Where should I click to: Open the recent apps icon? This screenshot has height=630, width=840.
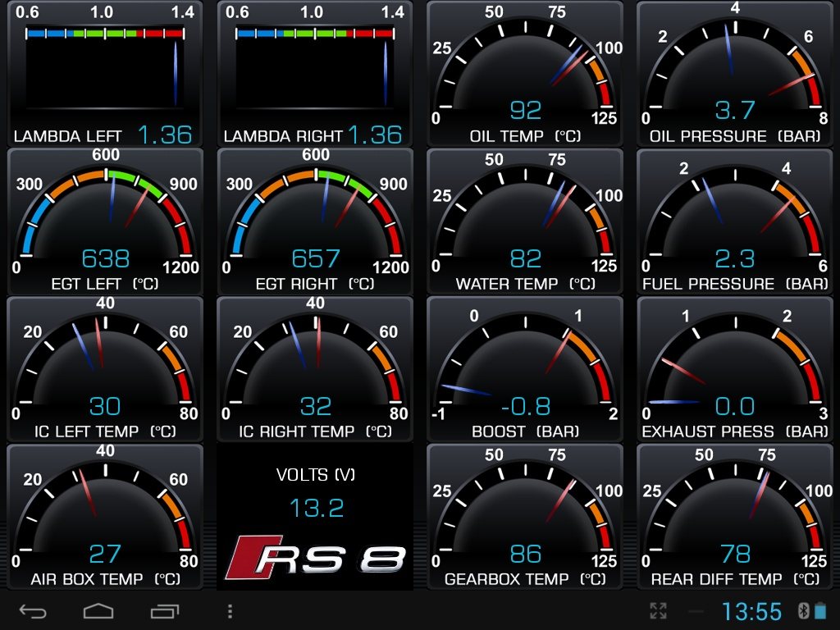164,611
